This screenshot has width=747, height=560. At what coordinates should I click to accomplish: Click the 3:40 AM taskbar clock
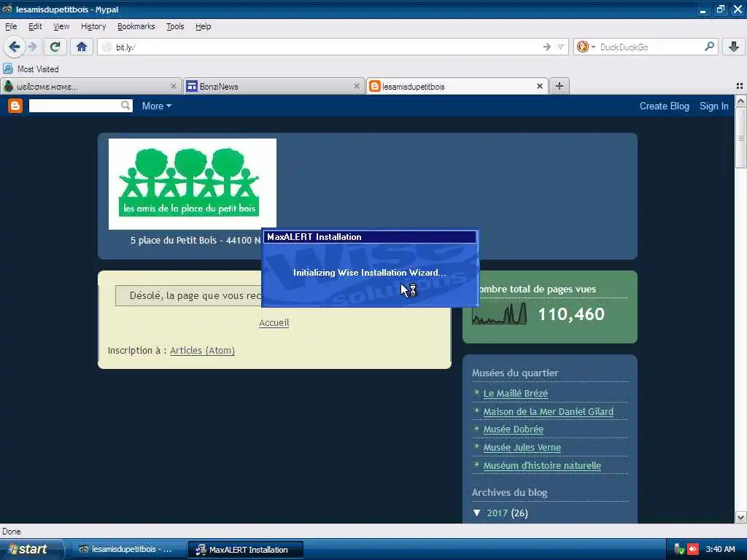(x=720, y=550)
